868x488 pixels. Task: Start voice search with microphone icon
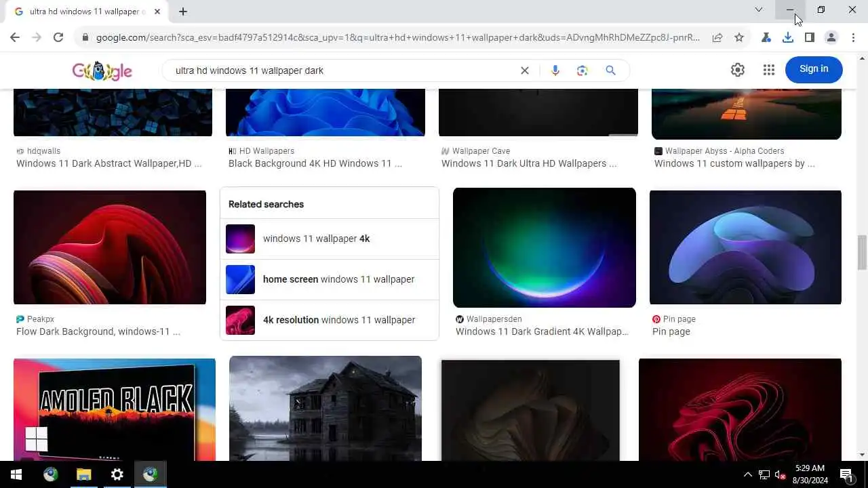click(x=555, y=70)
